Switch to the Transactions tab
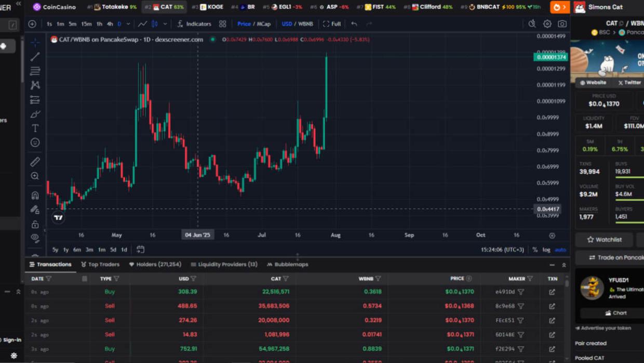Image resolution: width=644 pixels, height=363 pixels. pyautogui.click(x=50, y=264)
